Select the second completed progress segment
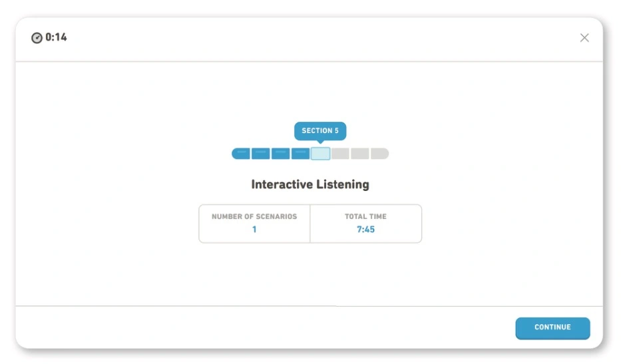Viewport: 621px width, 364px height. [x=261, y=154]
